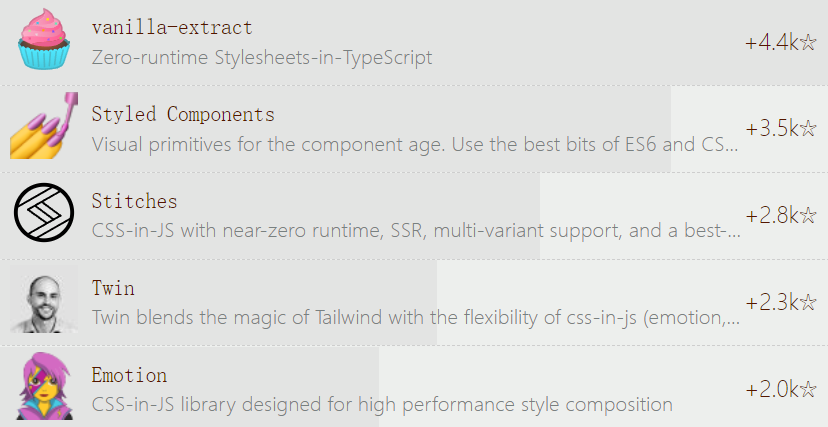Click the Styled Components nail polish icon
The width and height of the screenshot is (828, 427).
click(45, 127)
